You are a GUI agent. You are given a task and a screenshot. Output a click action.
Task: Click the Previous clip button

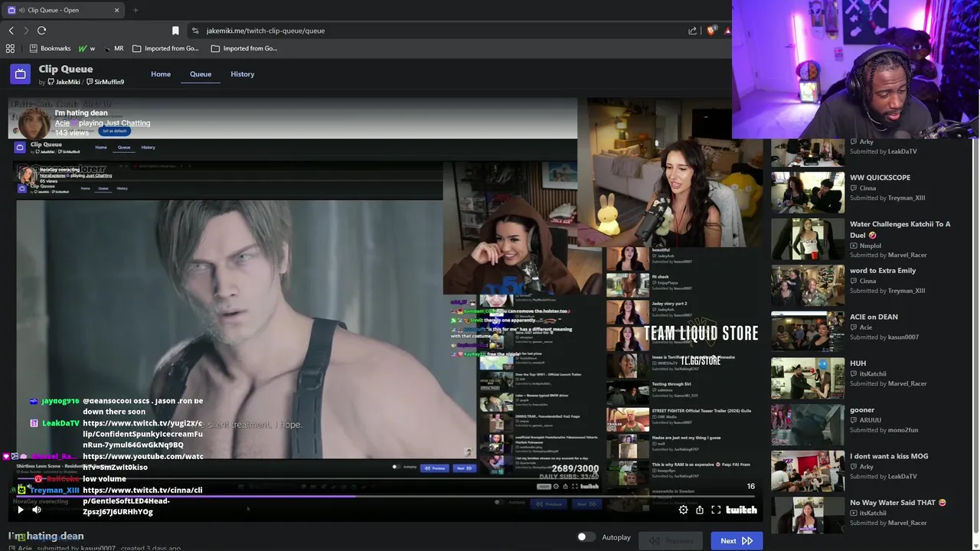tap(670, 540)
